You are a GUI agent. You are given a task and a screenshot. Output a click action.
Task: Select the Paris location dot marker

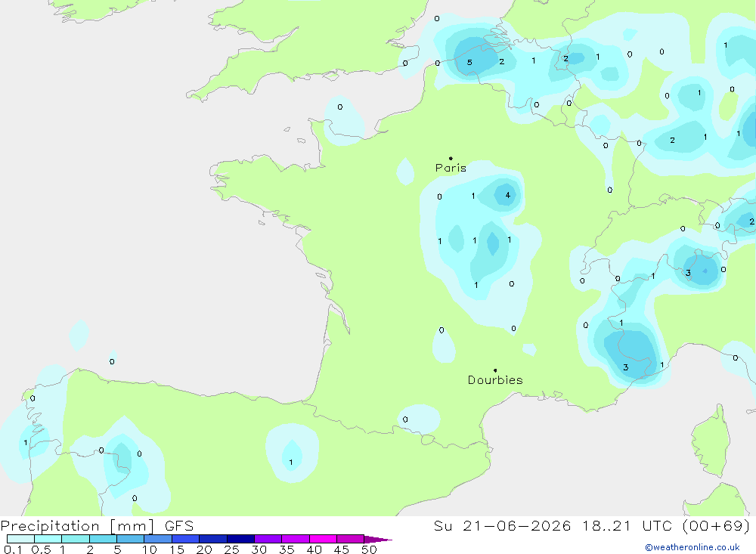point(451,158)
